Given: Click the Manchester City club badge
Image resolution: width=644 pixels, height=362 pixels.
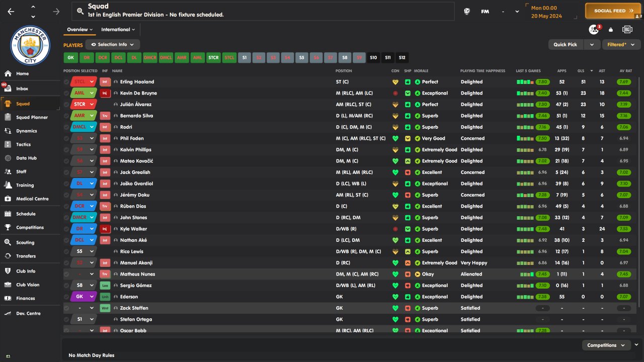Looking at the screenshot, I should (30, 45).
